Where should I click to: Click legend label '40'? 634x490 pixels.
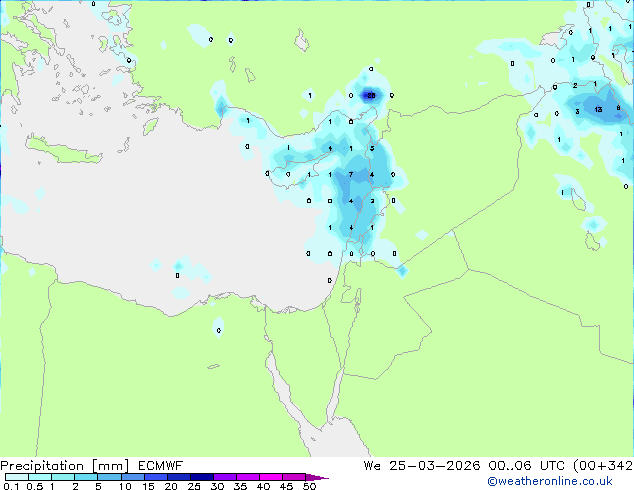click(x=263, y=486)
